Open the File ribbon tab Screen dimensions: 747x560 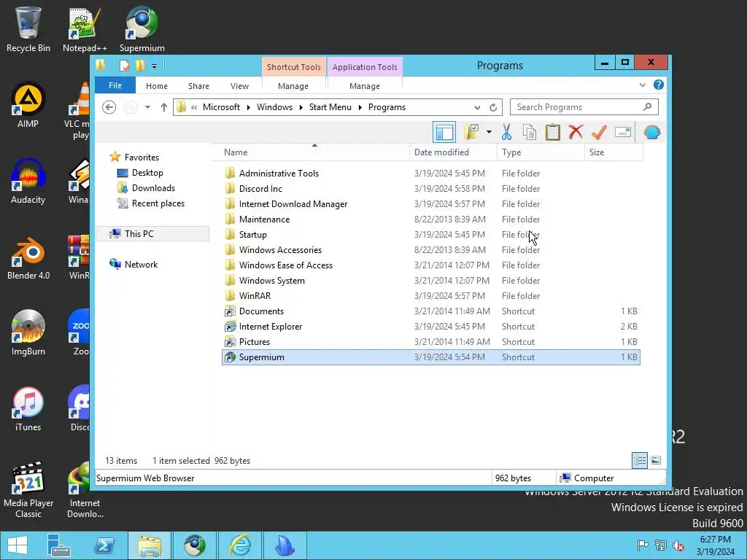click(x=115, y=86)
